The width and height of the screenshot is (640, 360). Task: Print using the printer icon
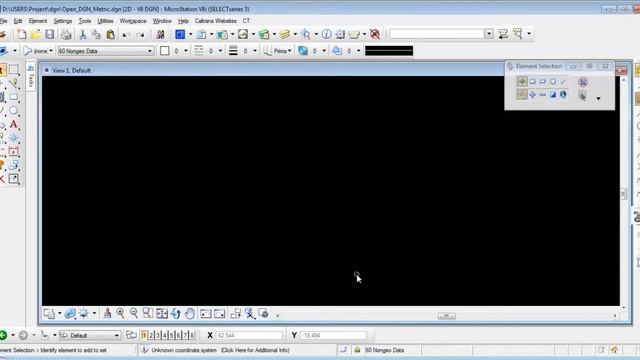66,34
